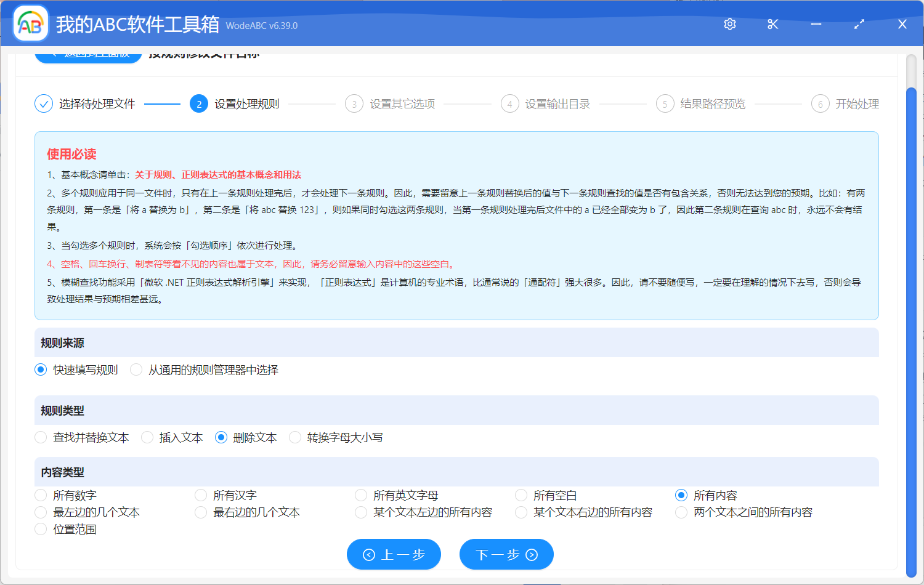Open settings via the gear icon
This screenshot has width=924, height=585.
pos(729,24)
